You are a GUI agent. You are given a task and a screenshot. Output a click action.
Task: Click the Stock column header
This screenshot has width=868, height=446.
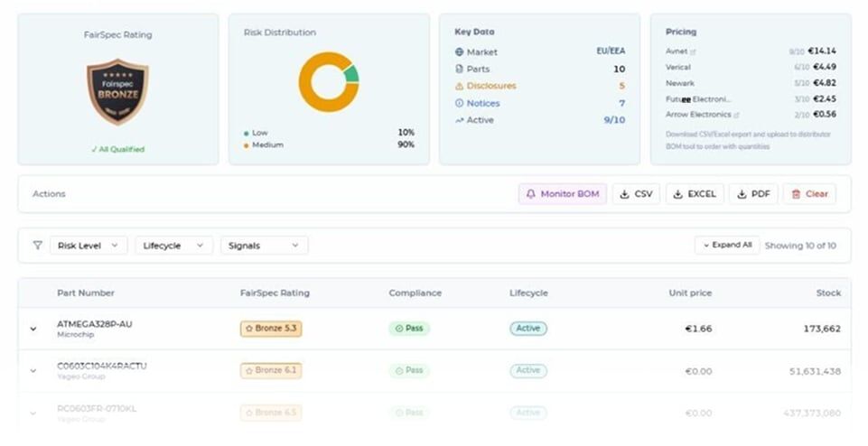coord(828,293)
